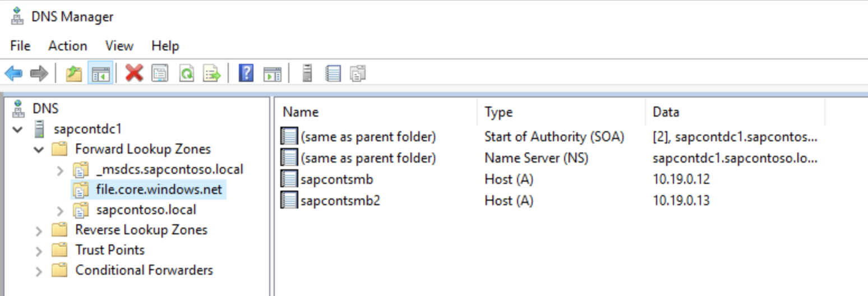The height and width of the screenshot is (296, 868).
Task: Click the NS data value sapcontdc1.sapcontoso.lo...
Action: coord(735,158)
